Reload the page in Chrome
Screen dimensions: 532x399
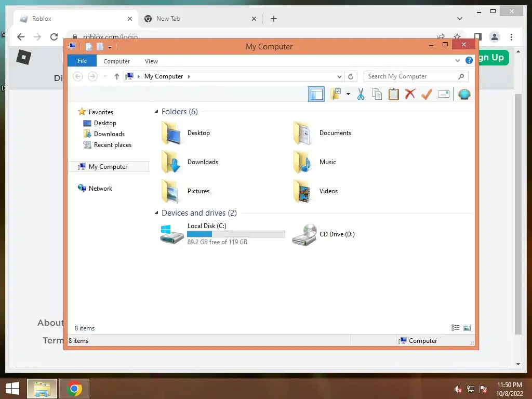pyautogui.click(x=54, y=37)
